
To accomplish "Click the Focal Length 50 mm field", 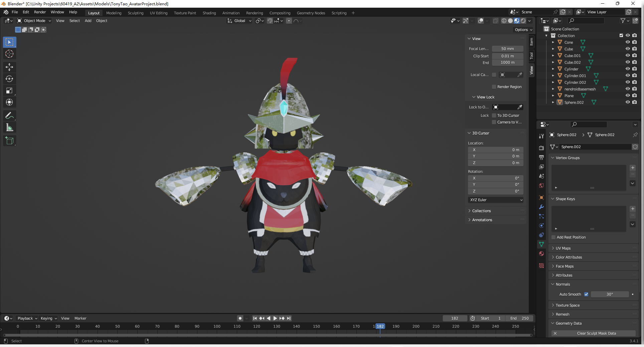I will [507, 49].
